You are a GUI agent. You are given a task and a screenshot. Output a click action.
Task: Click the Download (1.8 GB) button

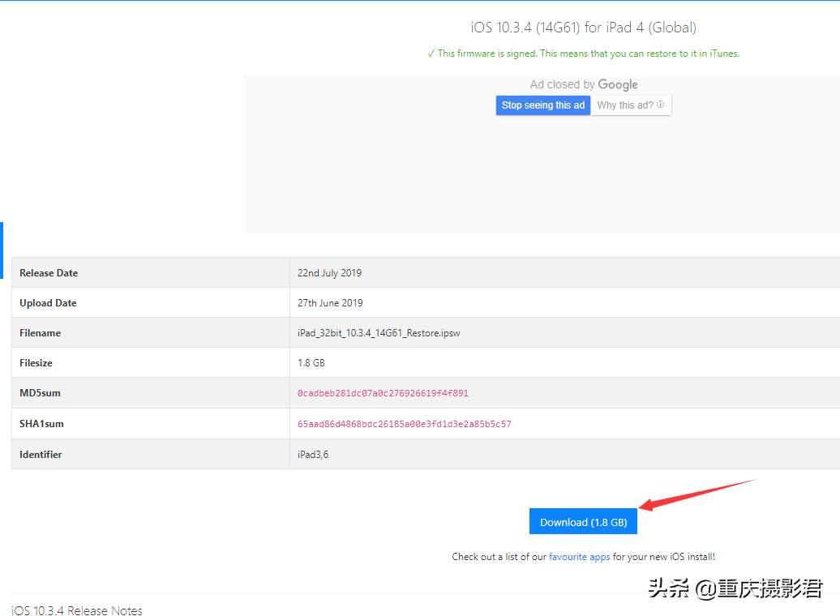(x=583, y=521)
